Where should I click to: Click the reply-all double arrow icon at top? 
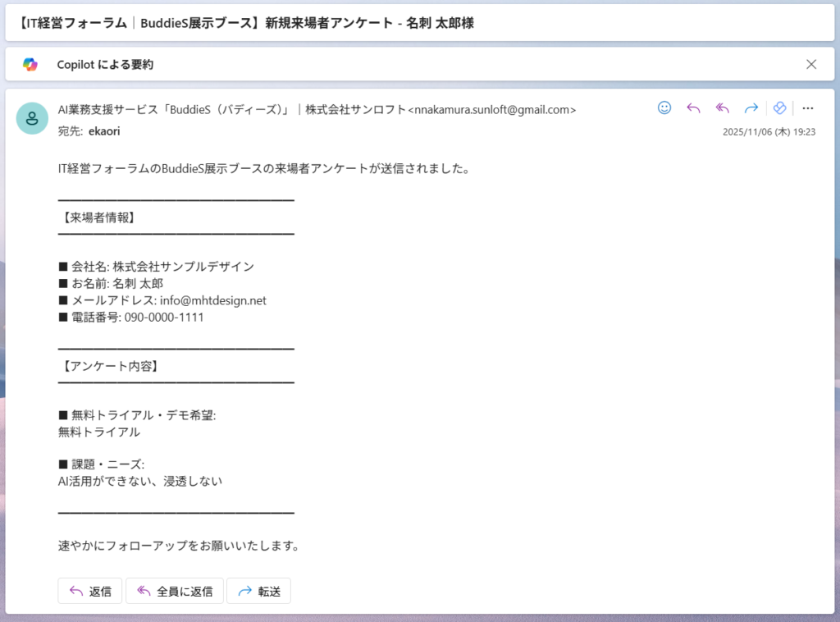point(722,108)
